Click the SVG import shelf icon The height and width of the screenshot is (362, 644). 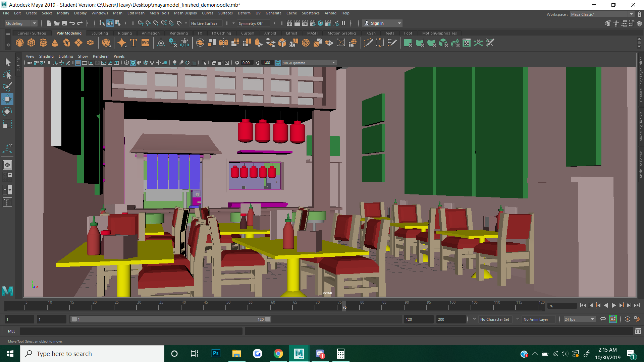pos(145,43)
